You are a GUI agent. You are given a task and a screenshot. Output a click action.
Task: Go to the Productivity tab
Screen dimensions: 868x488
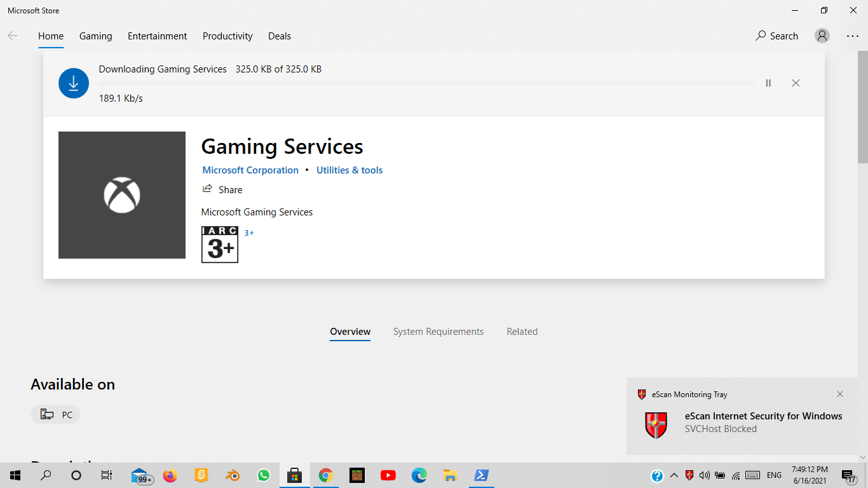tap(227, 36)
